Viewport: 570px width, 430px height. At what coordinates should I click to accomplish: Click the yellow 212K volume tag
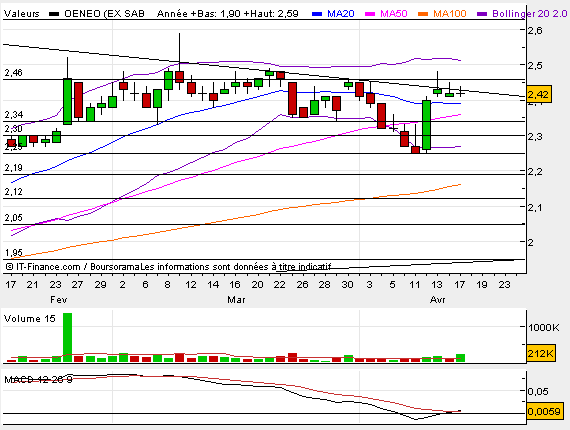[541, 353]
